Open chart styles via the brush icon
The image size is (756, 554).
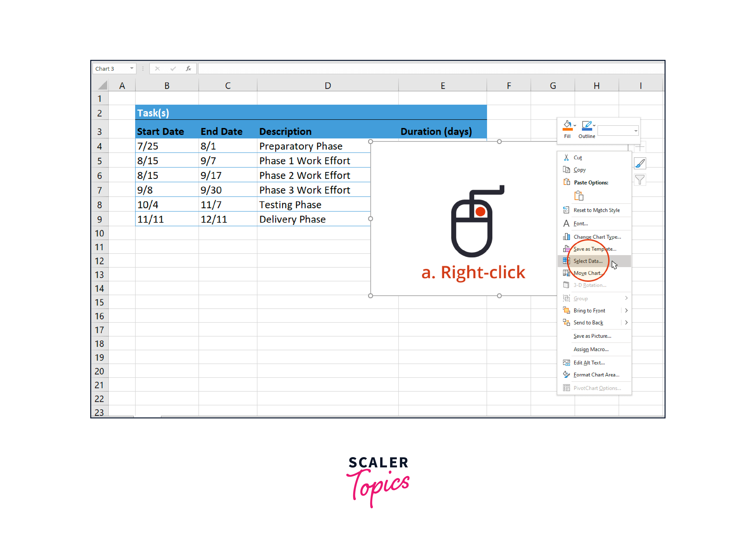(x=640, y=163)
